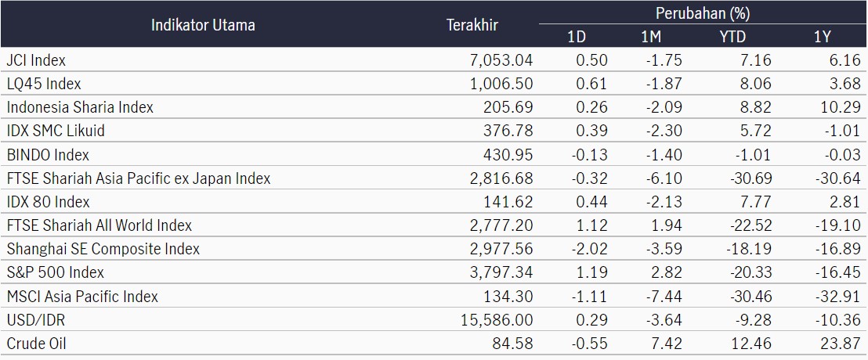Click the Indikator Utama column header
This screenshot has width=868, height=360.
click(203, 25)
